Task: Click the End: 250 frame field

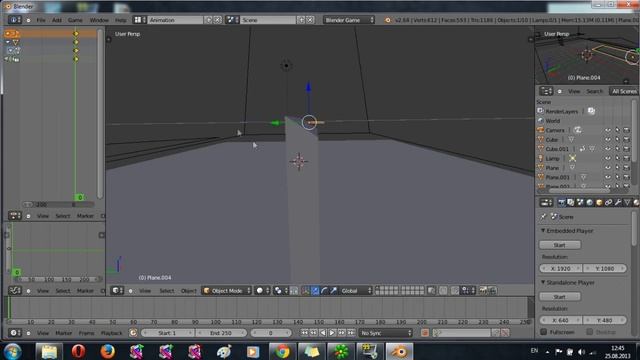Action: point(221,333)
